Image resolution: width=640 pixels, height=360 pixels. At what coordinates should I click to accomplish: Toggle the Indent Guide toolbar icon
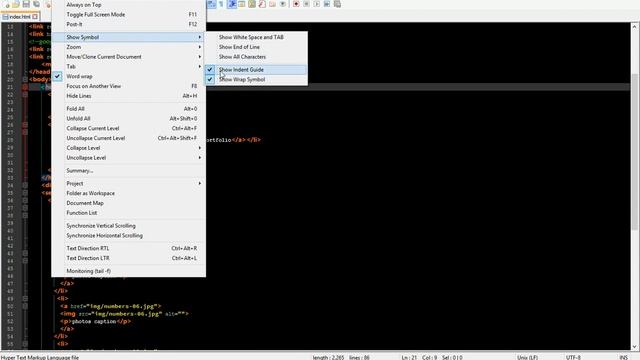tap(232, 4)
